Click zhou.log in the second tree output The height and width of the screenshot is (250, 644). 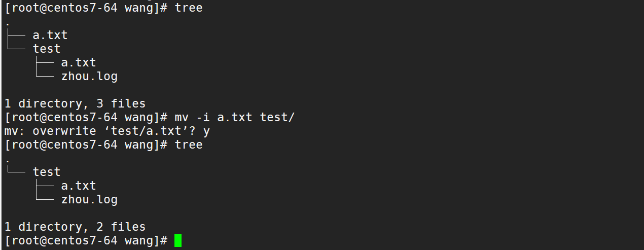(89, 200)
